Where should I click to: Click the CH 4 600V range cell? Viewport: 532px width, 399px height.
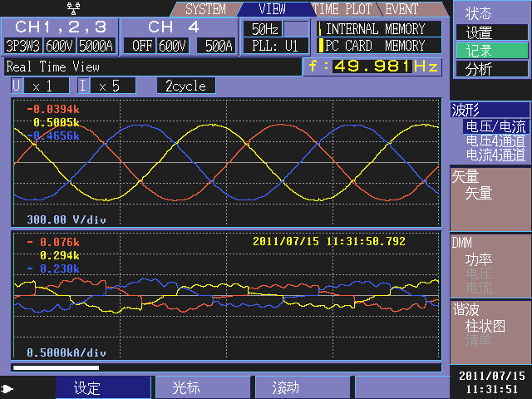[172, 46]
